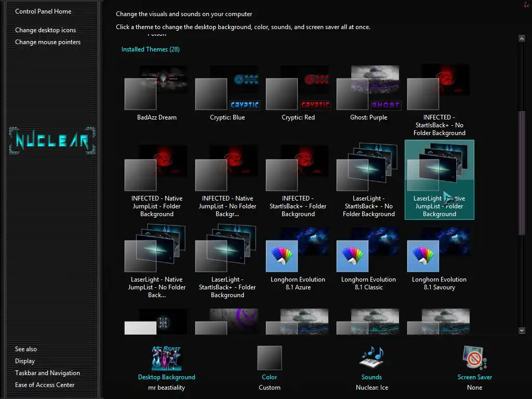Click the Color link

(270, 377)
